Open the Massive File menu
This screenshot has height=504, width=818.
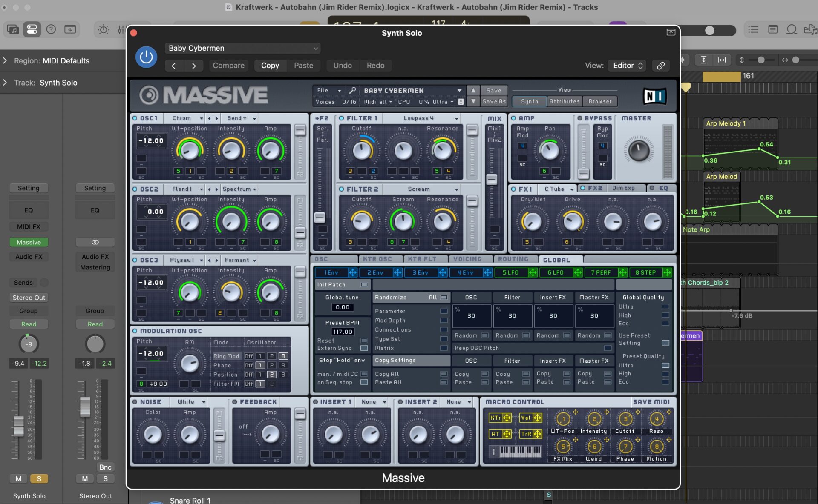pos(328,90)
